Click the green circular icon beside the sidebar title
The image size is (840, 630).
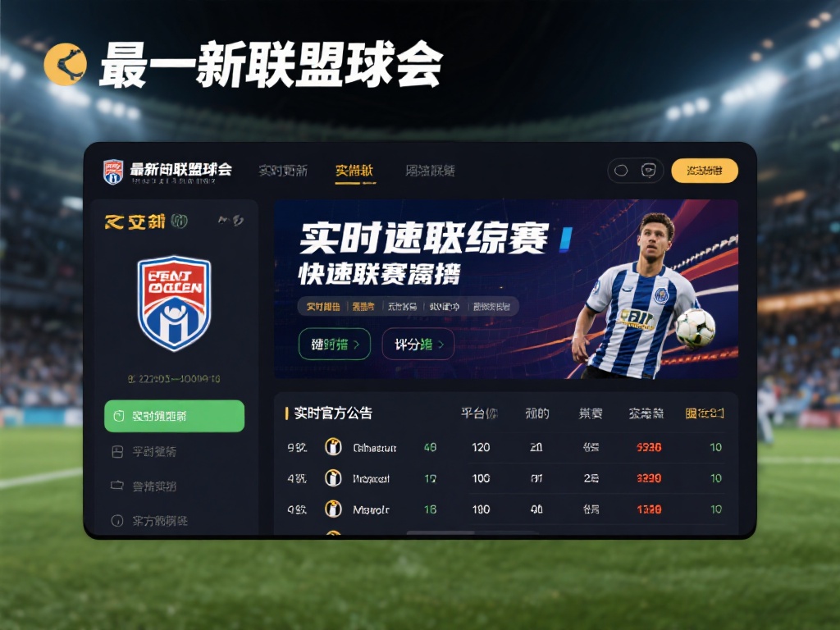click(179, 221)
